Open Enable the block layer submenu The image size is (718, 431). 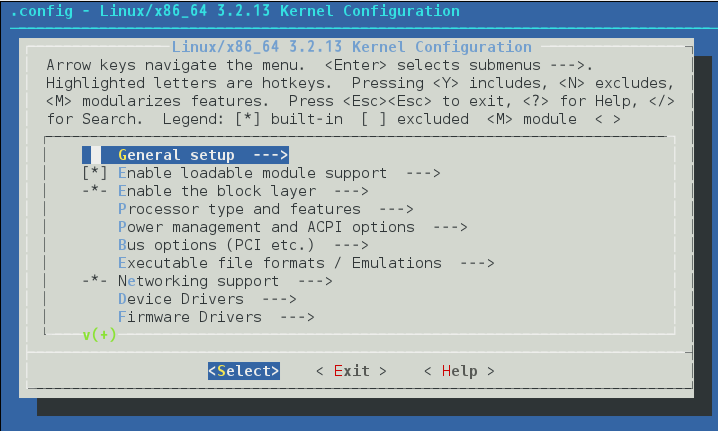(243, 191)
